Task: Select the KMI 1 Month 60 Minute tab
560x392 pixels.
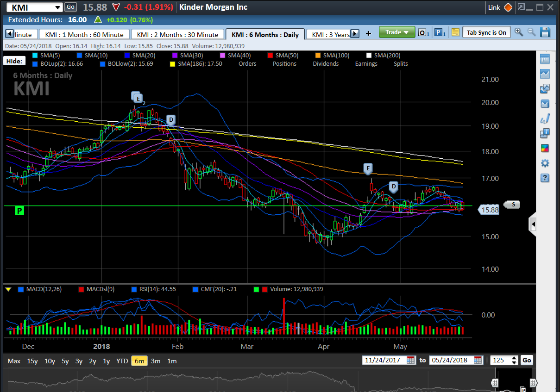Action: 84,35
